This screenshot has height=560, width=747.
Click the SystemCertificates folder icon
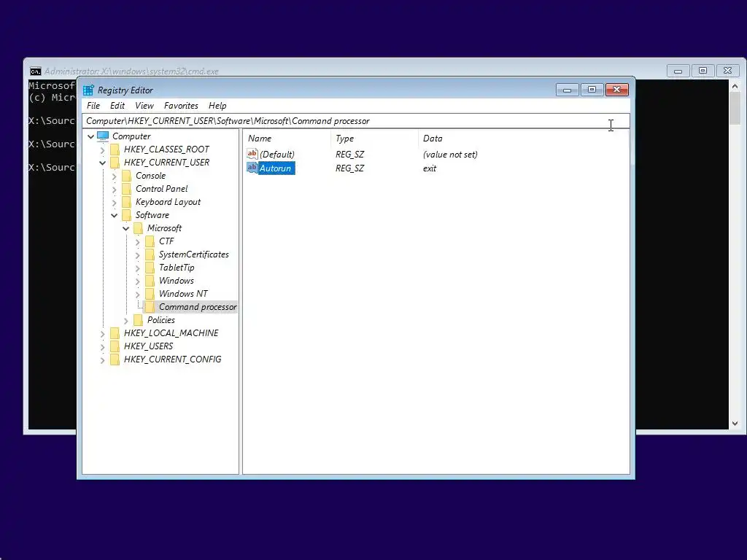pyautogui.click(x=150, y=254)
